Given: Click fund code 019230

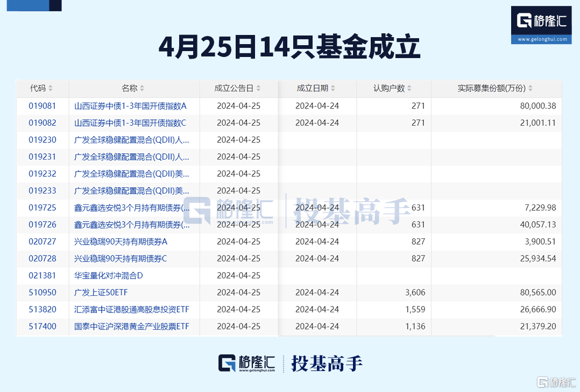Looking at the screenshot, I should (43, 140).
